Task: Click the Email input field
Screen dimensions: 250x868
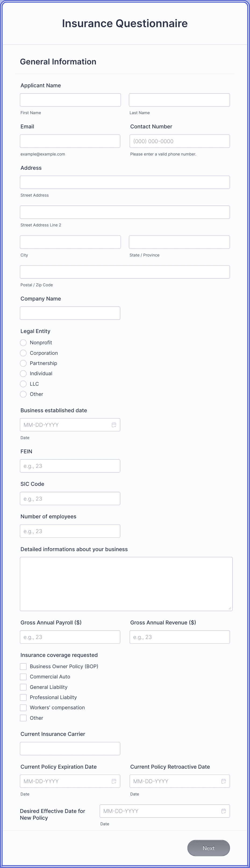Action: click(x=70, y=141)
